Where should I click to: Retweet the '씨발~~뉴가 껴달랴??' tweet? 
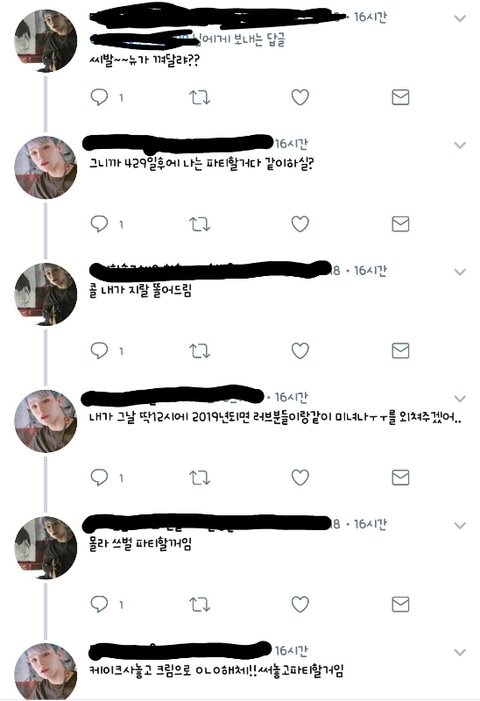pos(199,97)
